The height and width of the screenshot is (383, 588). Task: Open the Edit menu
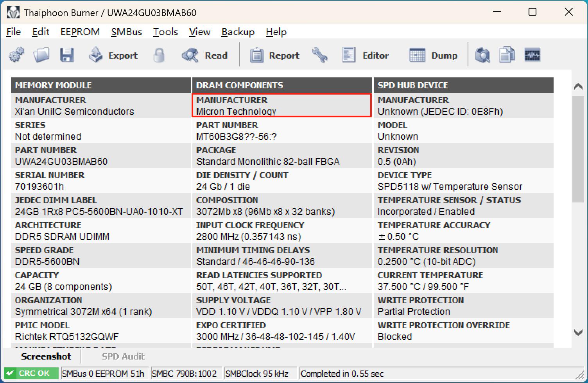(41, 32)
